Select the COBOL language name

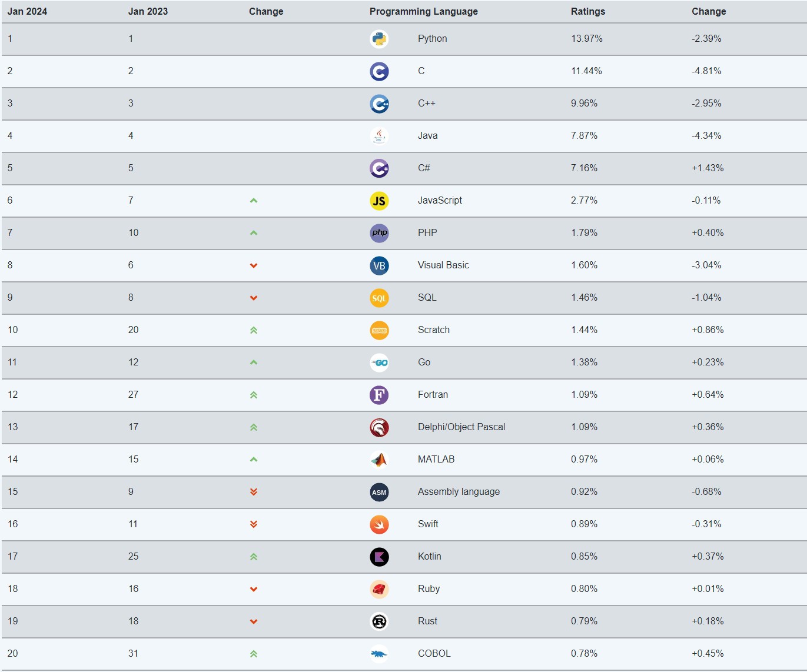(x=434, y=653)
